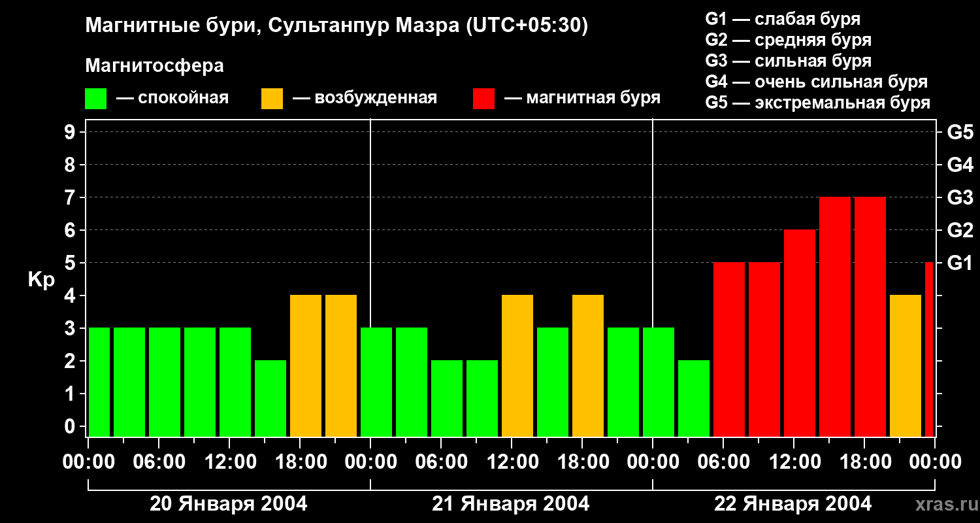This screenshot has width=980, height=523.
Task: Click the 'Kp' axis label
Action: 41,280
